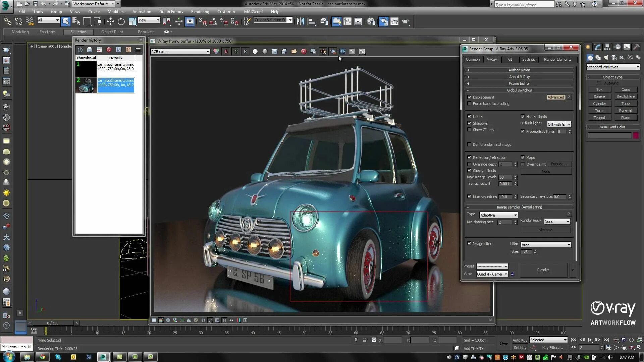The width and height of the screenshot is (644, 362).
Task: Expand the Frame buffer rollout
Action: point(519,83)
